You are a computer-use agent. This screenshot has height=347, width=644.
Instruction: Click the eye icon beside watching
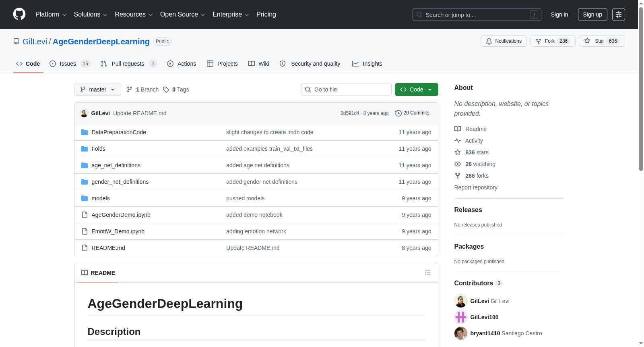[x=458, y=164]
